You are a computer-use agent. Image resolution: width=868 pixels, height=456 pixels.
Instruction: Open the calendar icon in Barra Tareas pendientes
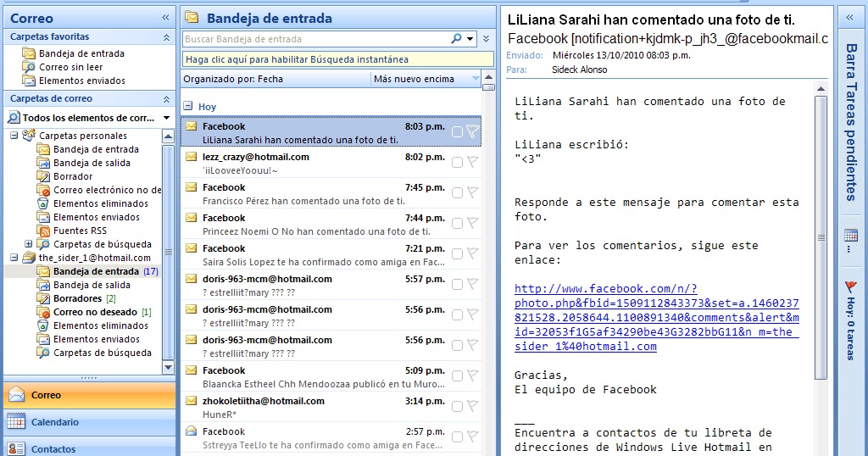pos(851,235)
